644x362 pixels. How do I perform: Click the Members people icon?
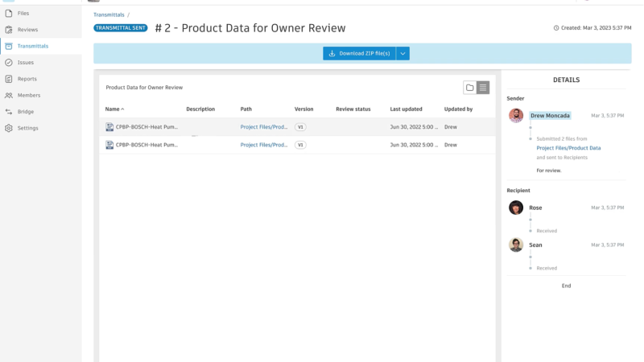pyautogui.click(x=8, y=95)
